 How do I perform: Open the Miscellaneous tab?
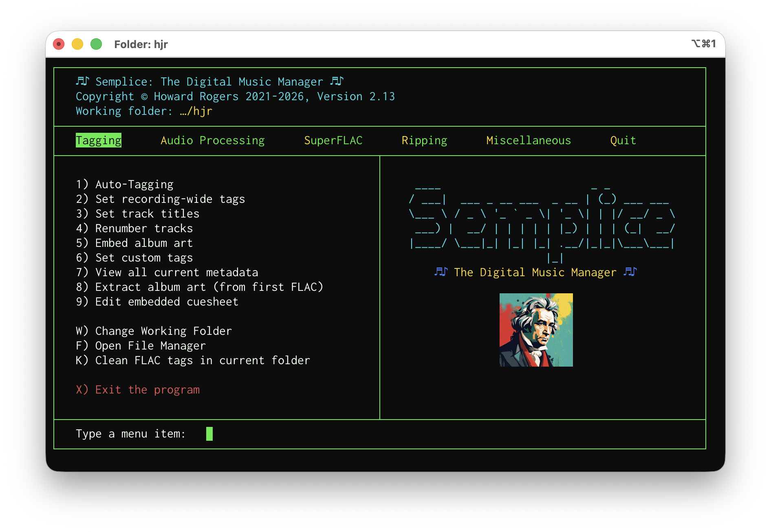(528, 141)
